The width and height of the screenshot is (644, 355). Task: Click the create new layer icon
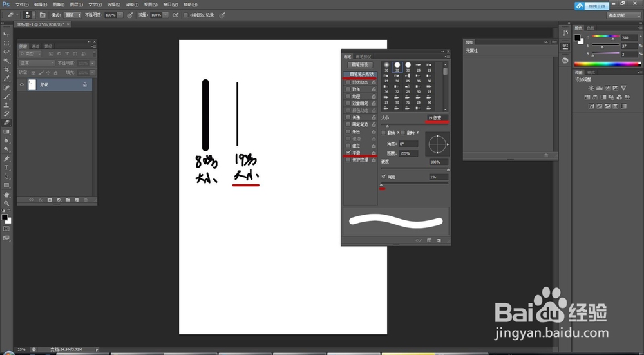coord(77,200)
